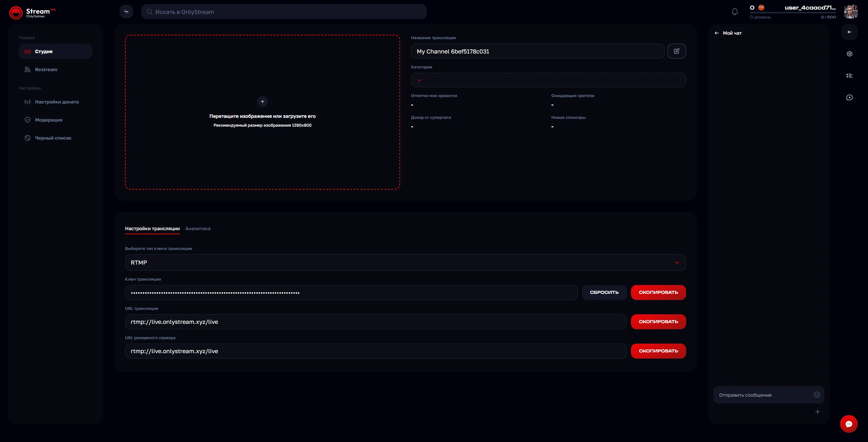The height and width of the screenshot is (442, 868).
Task: Open notifications bell
Action: (734, 11)
